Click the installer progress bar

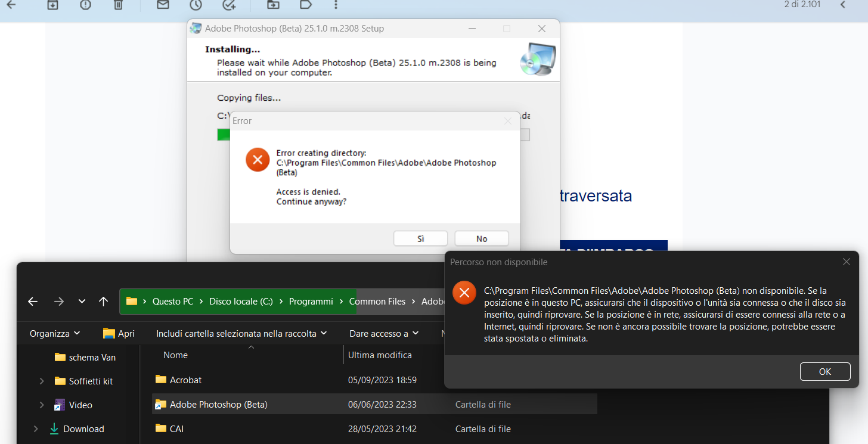373,135
